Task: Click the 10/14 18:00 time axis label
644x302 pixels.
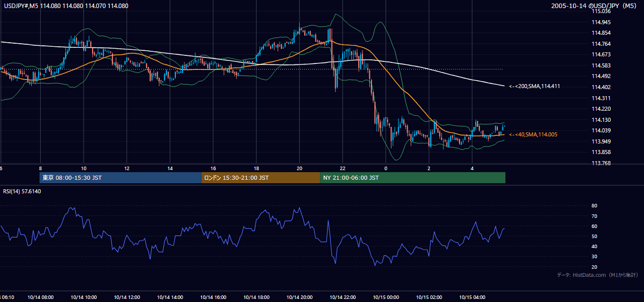Action: tap(256, 297)
